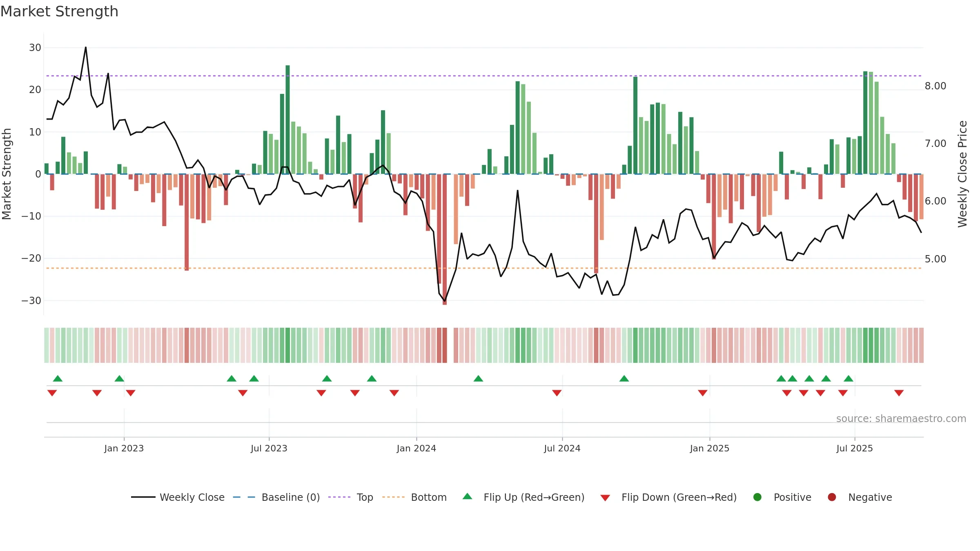The height and width of the screenshot is (551, 980).
Task: Click the Flip Down marker just before Jan 2025
Action: (702, 393)
